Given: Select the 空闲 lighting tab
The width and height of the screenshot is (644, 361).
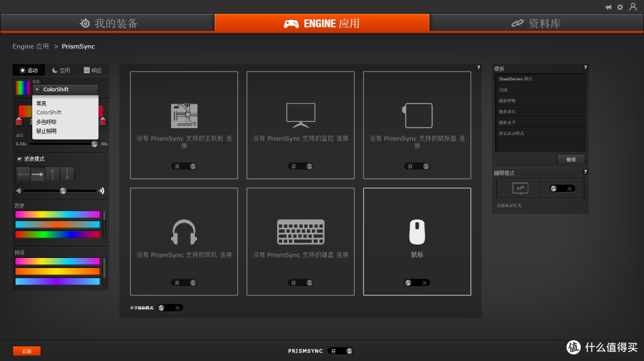Looking at the screenshot, I should (61, 70).
